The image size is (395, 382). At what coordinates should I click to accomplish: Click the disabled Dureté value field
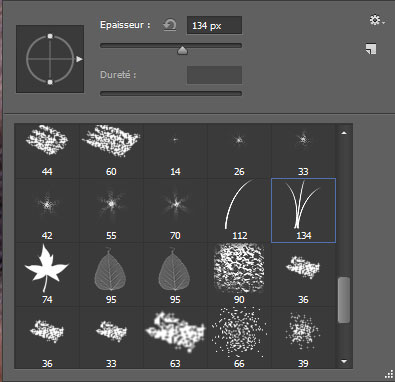pos(214,75)
